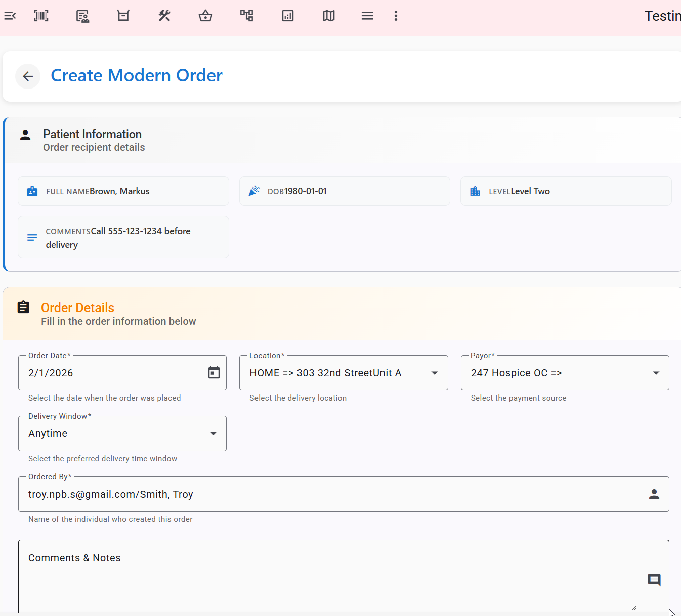Screen dimensions: 681x616
Task: Open the shopping basket icon
Action: click(x=205, y=16)
